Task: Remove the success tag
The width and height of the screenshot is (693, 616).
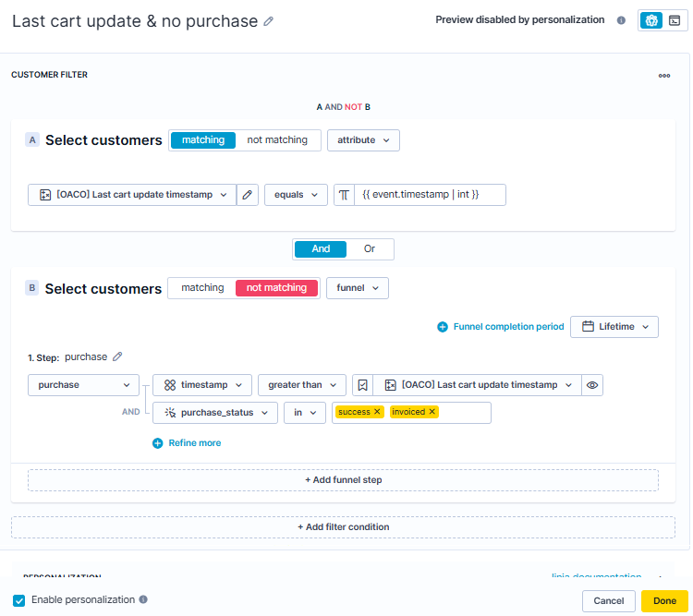Action: (377, 412)
